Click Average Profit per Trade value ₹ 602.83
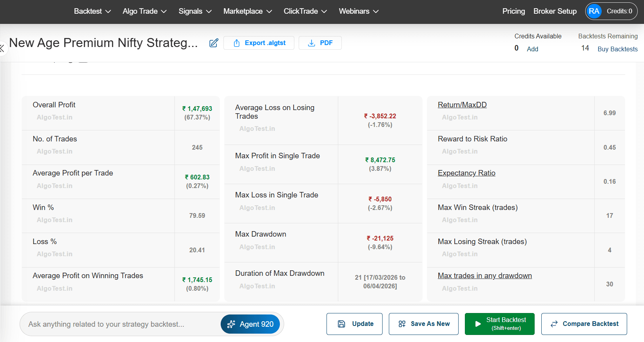The height and width of the screenshot is (342, 644). coord(197,177)
